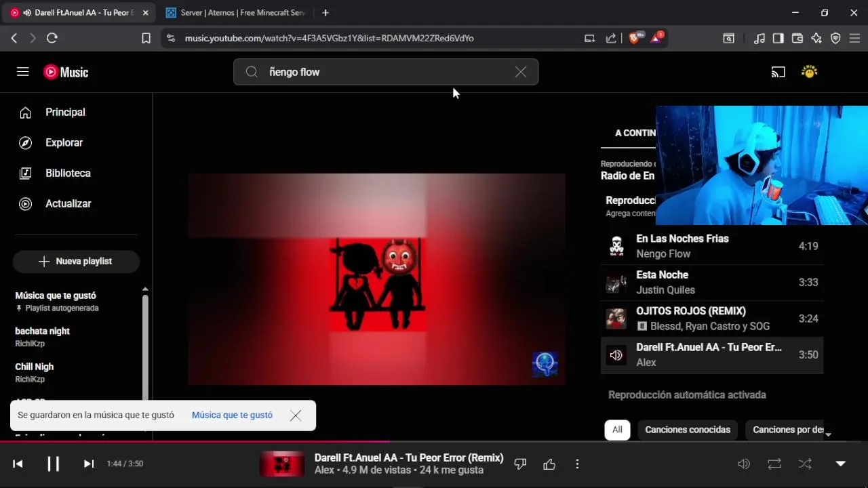Play OJITOS ROJOS (REMIX) in queue
The width and height of the screenshot is (868, 488).
pyautogui.click(x=712, y=318)
